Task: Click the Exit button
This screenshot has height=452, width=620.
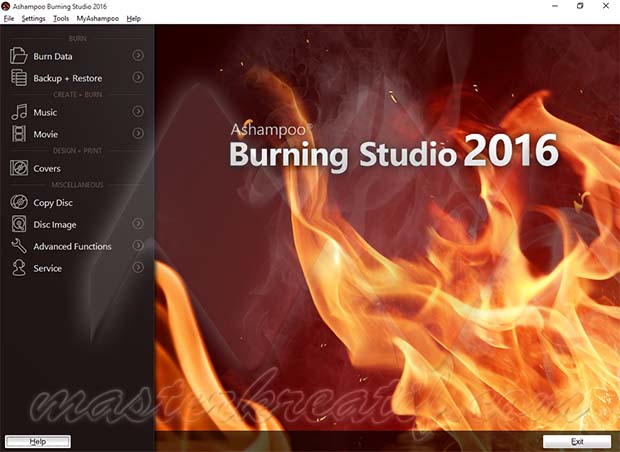Action: click(x=577, y=441)
